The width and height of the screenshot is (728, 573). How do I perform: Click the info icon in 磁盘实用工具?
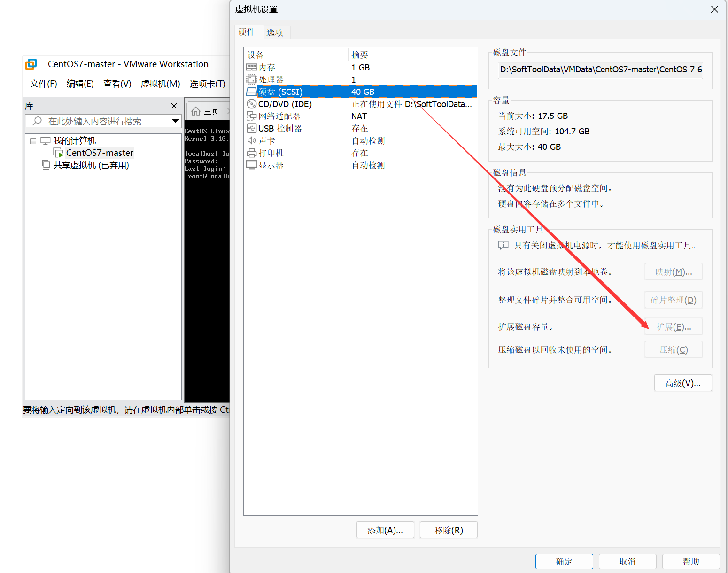point(503,246)
